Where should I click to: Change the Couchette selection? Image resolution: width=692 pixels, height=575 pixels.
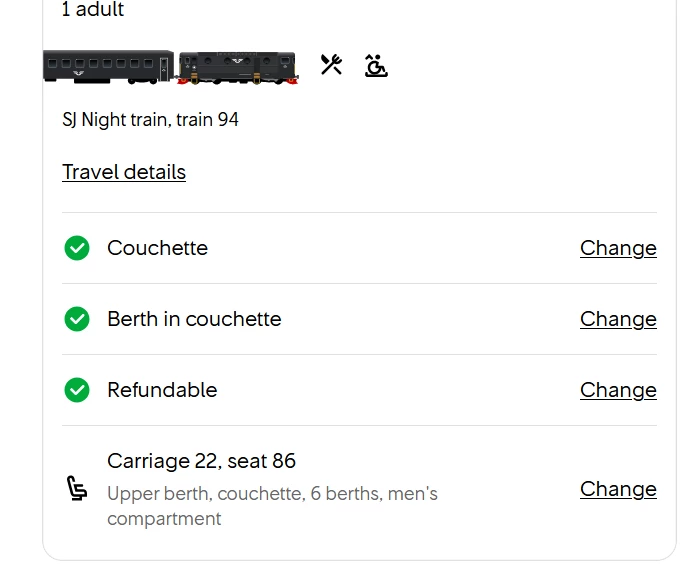point(618,248)
